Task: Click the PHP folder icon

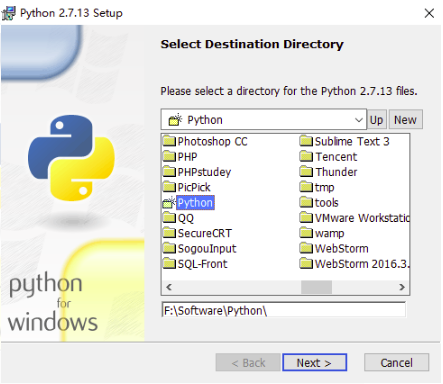Action: (169, 157)
